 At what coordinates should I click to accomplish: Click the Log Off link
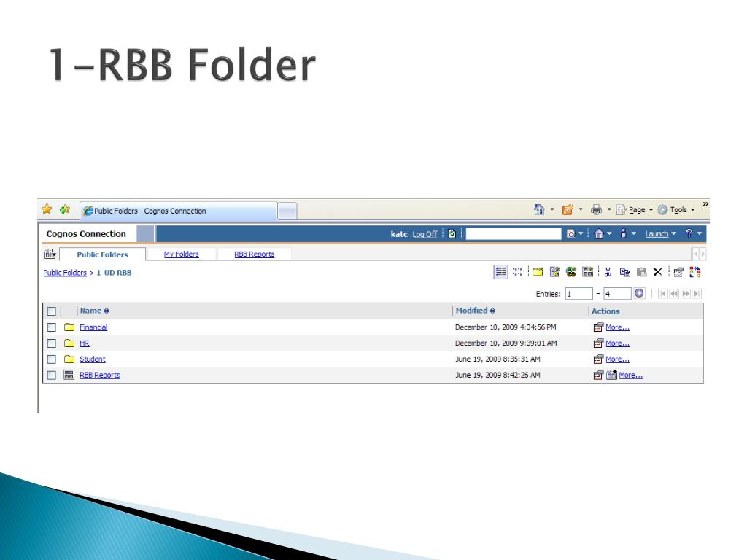coord(425,234)
